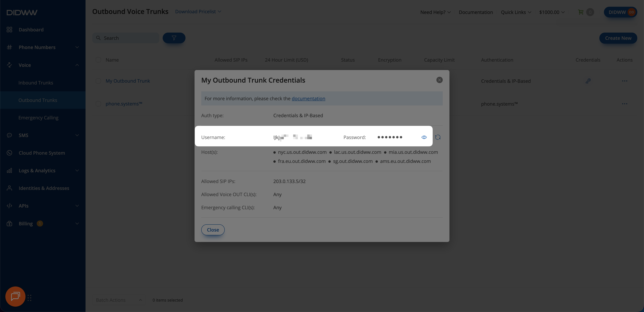This screenshot has height=312, width=644.
Task: Open Identities & Addresses
Action: pos(44,188)
